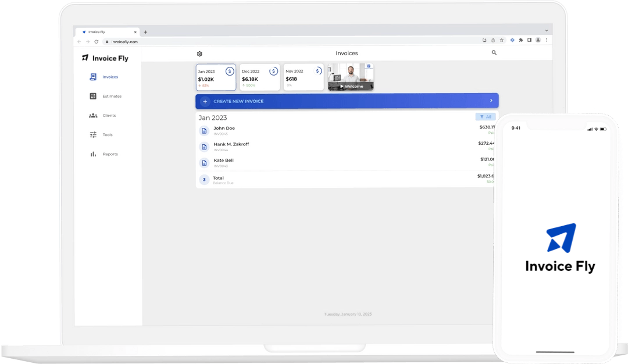628x364 pixels.
Task: Open search using the magnifier icon
Action: (x=494, y=52)
